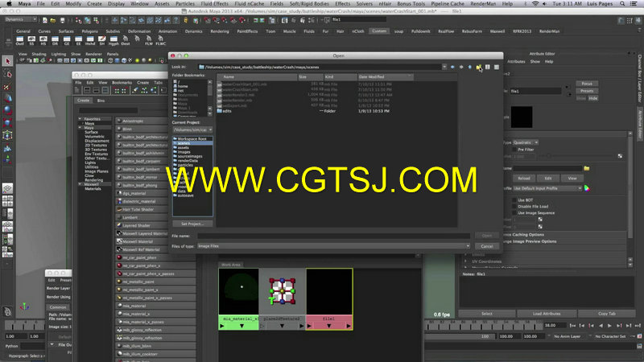Enable the Use BOT checkbox
644x362 pixels.
(x=514, y=200)
